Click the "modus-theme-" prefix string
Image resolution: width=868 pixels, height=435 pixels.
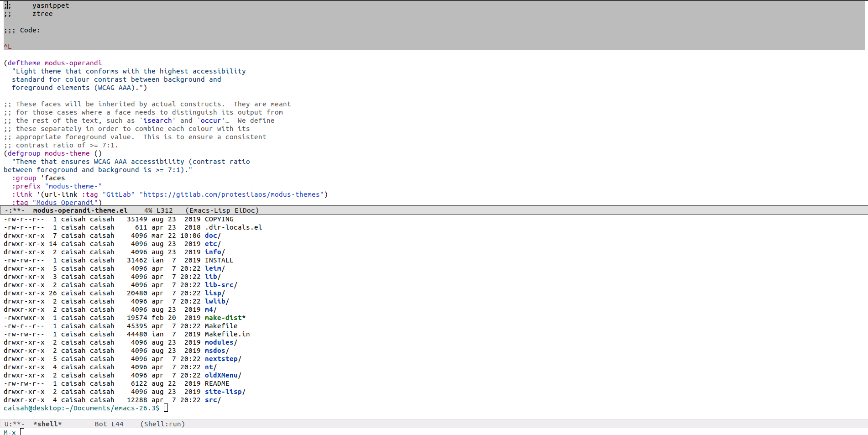73,186
